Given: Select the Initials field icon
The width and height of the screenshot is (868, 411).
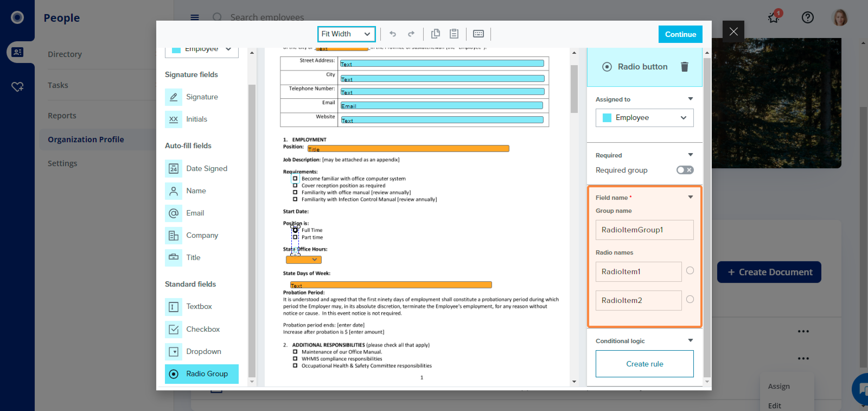Looking at the screenshot, I should [174, 119].
